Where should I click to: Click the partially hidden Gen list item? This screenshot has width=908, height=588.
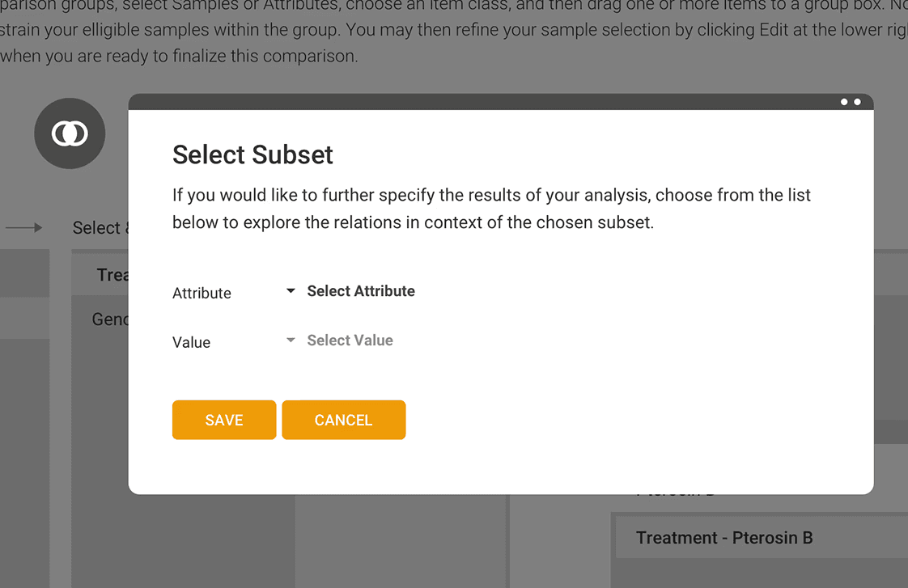click(110, 319)
